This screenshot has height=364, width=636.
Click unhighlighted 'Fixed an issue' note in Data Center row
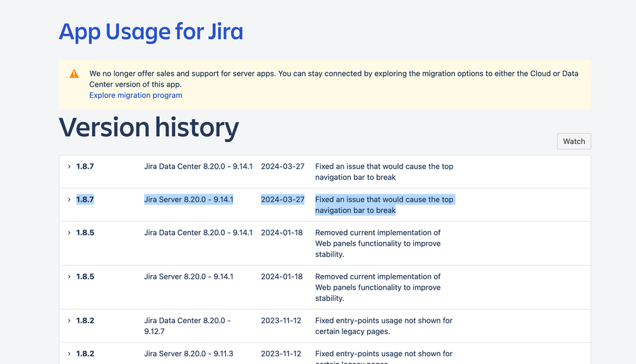[384, 172]
